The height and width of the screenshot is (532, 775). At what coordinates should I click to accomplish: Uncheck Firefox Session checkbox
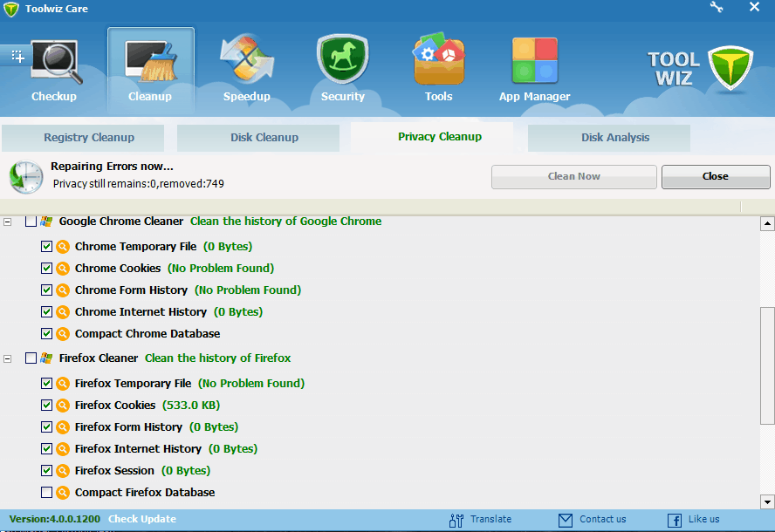46,471
